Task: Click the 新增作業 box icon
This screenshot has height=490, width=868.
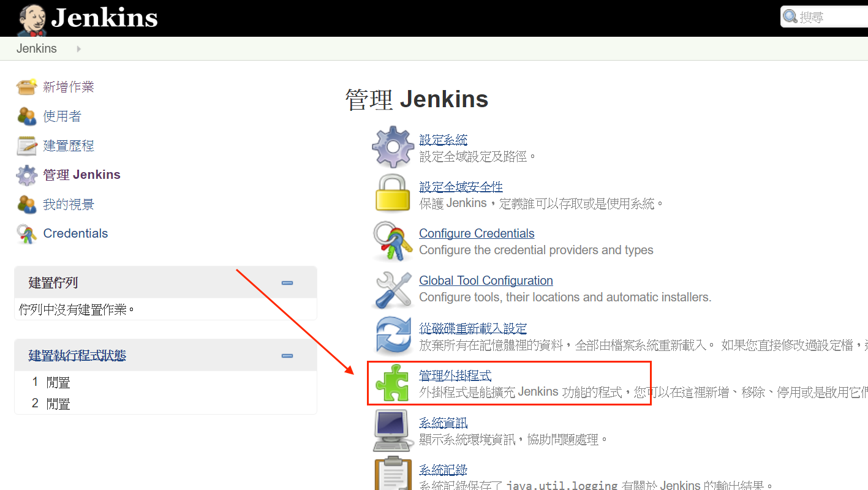Action: click(x=27, y=87)
